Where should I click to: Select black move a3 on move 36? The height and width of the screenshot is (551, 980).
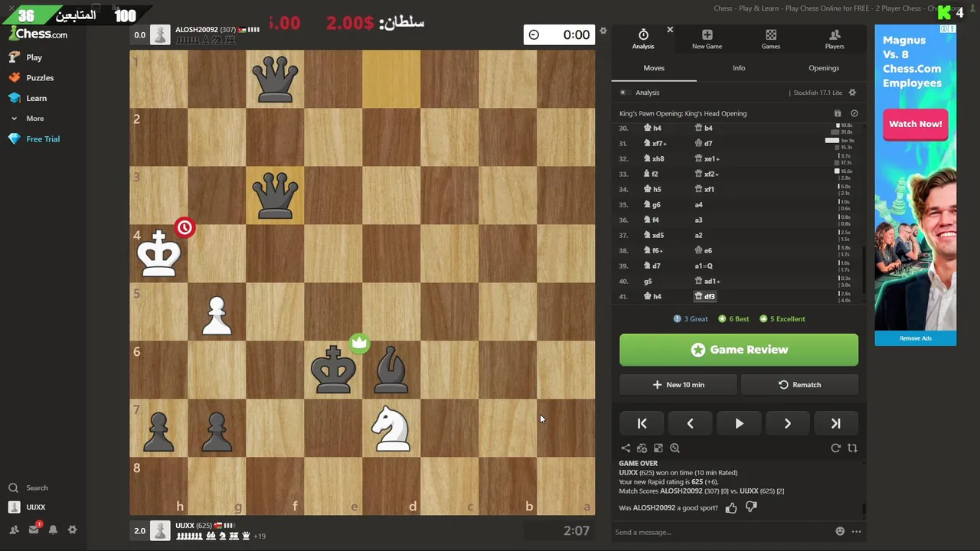(698, 220)
